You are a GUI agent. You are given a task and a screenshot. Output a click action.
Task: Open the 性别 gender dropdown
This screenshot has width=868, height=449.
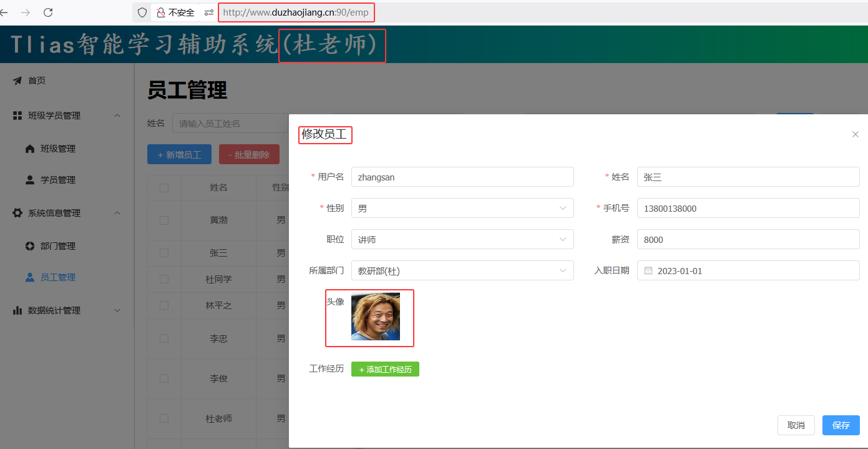coord(462,209)
